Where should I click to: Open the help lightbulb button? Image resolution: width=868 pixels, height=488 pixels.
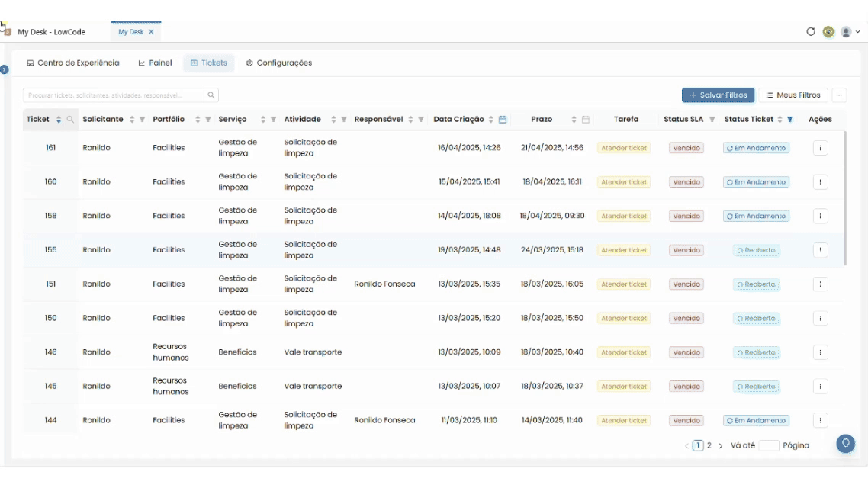pyautogui.click(x=845, y=444)
